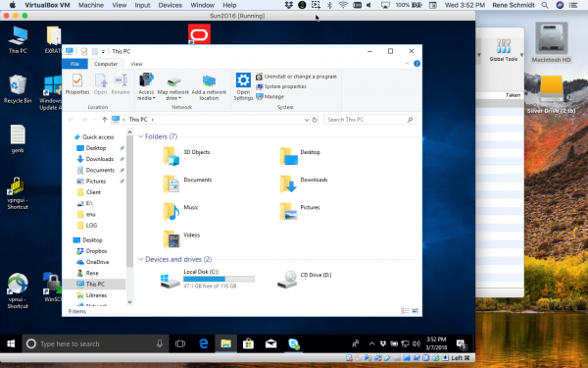Select Local Disk (C:) drive
588x368 pixels.
[208, 279]
